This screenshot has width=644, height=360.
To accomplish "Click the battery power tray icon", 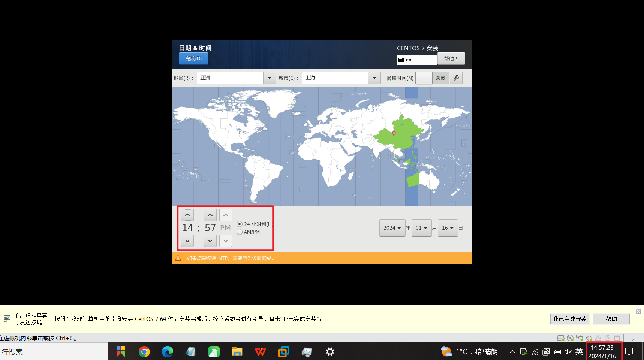I will 557,352.
